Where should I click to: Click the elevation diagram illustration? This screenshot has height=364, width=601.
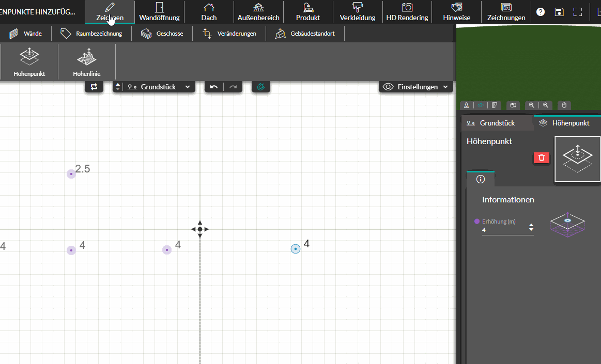click(x=567, y=225)
